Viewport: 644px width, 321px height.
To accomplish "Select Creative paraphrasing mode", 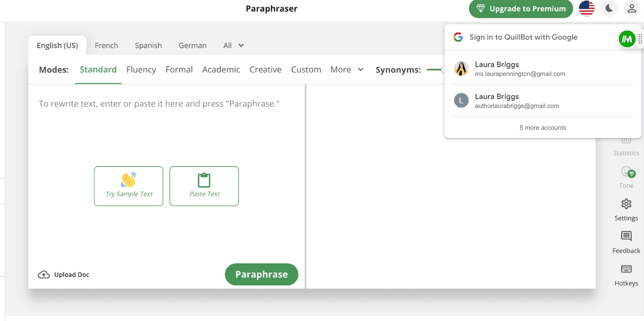I will click(x=265, y=70).
